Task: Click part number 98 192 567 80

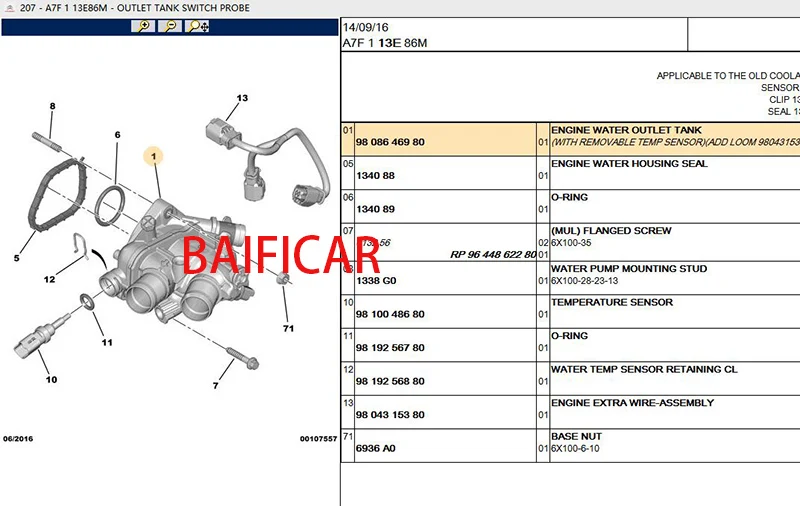Action: tap(390, 348)
